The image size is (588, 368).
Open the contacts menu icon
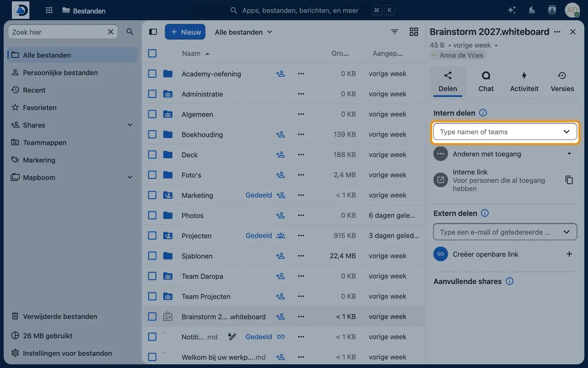coord(552,10)
